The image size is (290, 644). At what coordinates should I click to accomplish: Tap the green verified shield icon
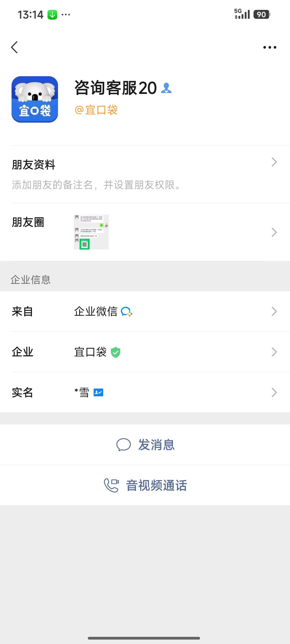(115, 352)
